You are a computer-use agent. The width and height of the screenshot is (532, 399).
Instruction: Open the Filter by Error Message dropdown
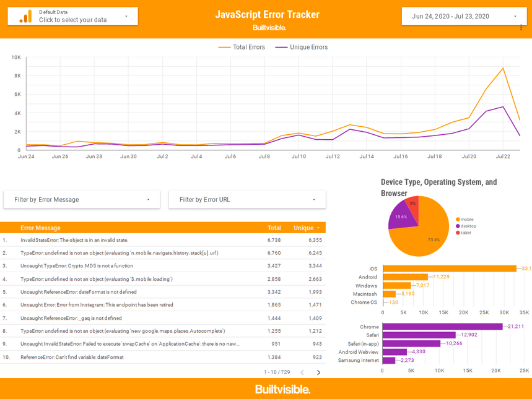pos(81,199)
